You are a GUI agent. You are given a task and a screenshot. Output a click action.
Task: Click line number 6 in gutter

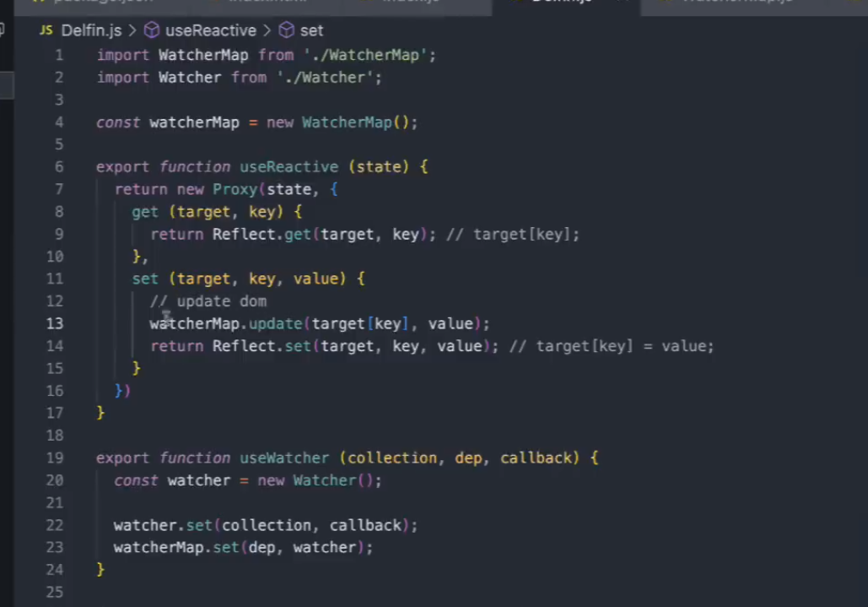click(59, 166)
